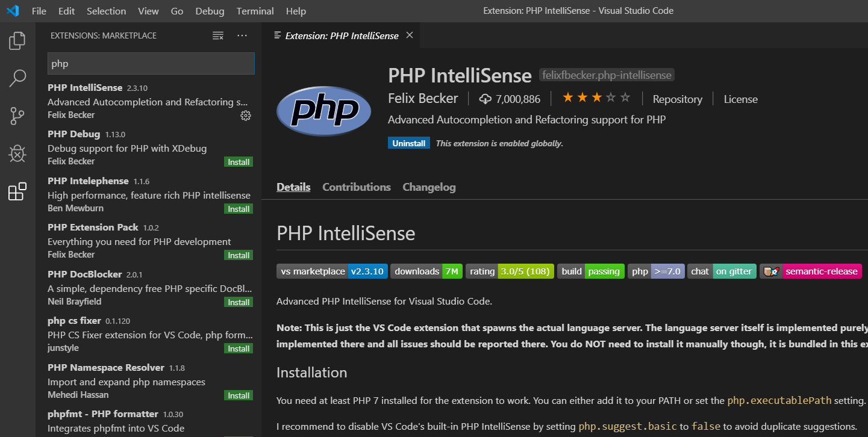Image resolution: width=868 pixels, height=437 pixels.
Task: Open the Debug menu
Action: [x=210, y=11]
